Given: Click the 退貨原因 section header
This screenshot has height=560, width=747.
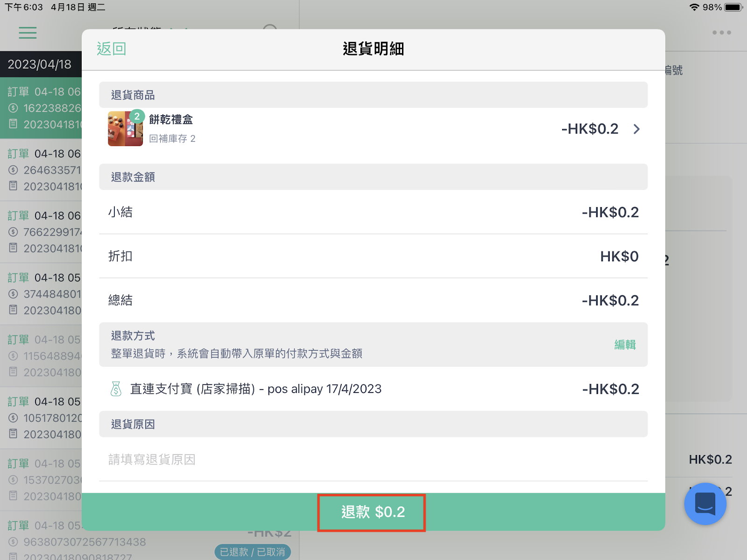Looking at the screenshot, I should tap(373, 424).
